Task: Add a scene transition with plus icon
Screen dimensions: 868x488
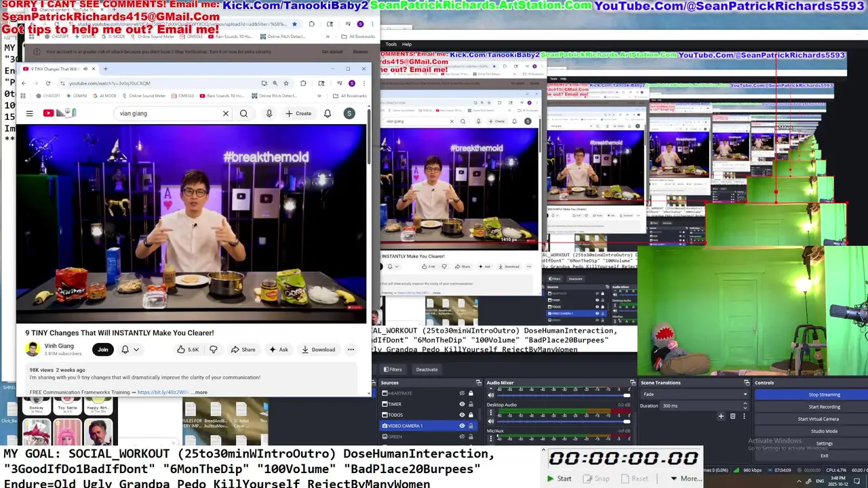Action: [721, 416]
